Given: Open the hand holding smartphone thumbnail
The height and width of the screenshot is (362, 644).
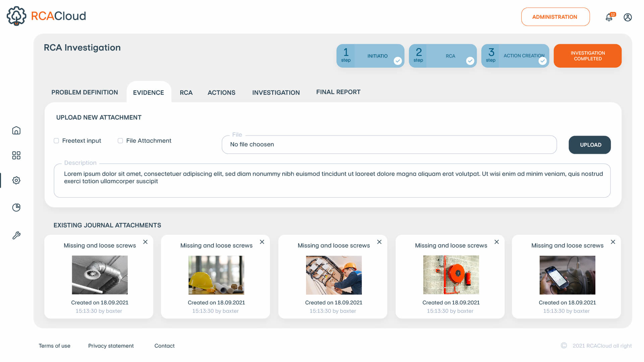Looking at the screenshot, I should click(568, 275).
